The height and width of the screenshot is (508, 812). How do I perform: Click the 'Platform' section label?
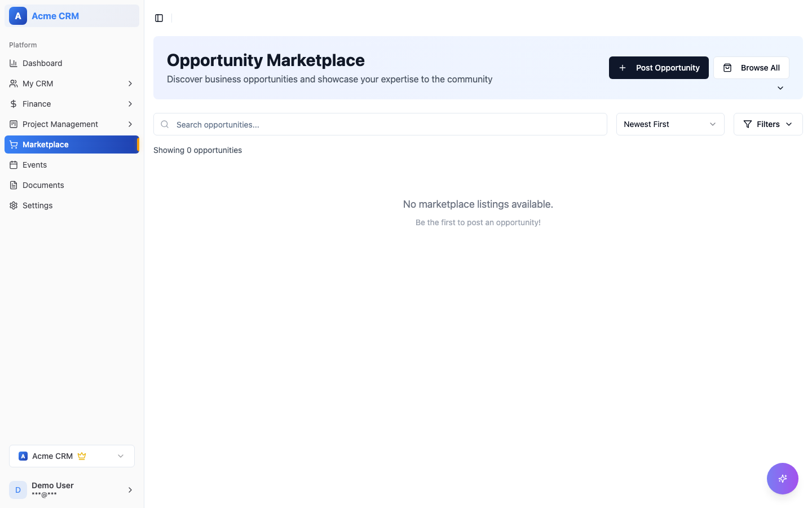coord(23,45)
